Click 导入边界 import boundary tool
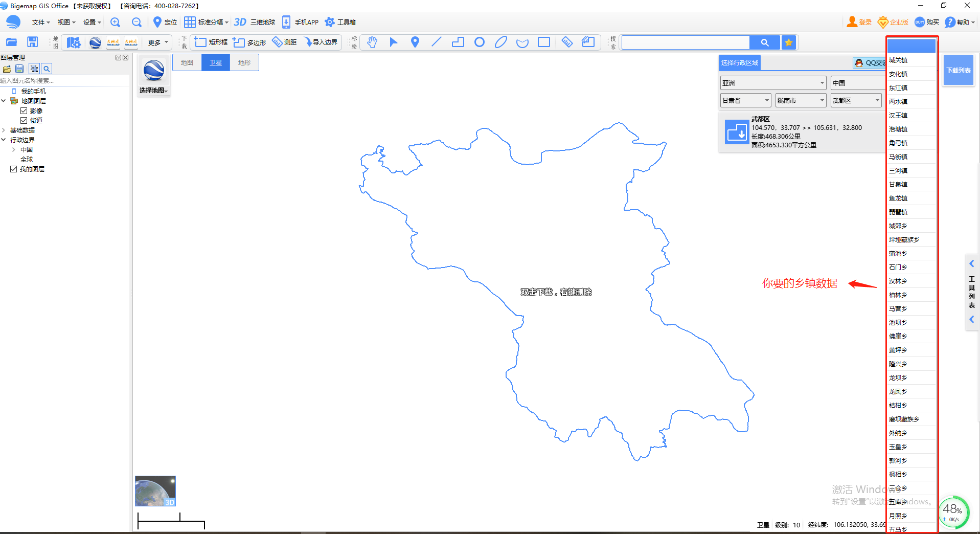Image resolution: width=980 pixels, height=534 pixels. [x=321, y=42]
